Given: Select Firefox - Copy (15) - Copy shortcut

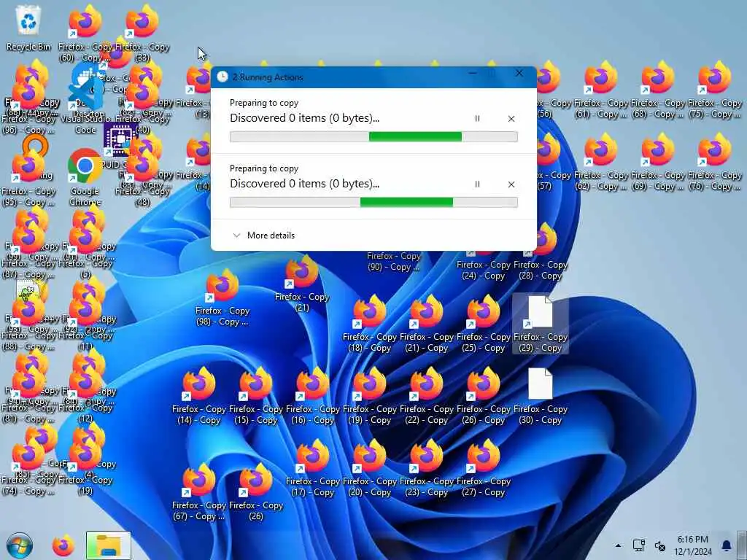Looking at the screenshot, I should coord(256,396).
